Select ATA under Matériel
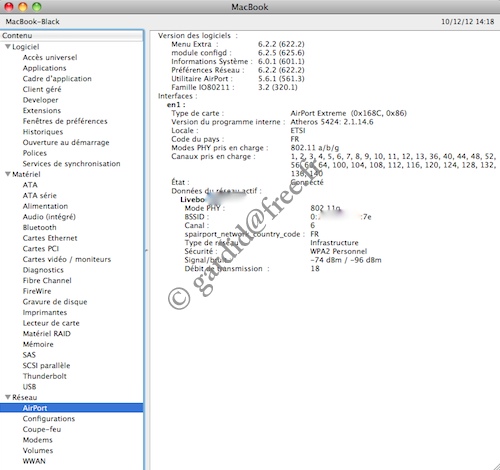500x470 pixels. coord(30,185)
